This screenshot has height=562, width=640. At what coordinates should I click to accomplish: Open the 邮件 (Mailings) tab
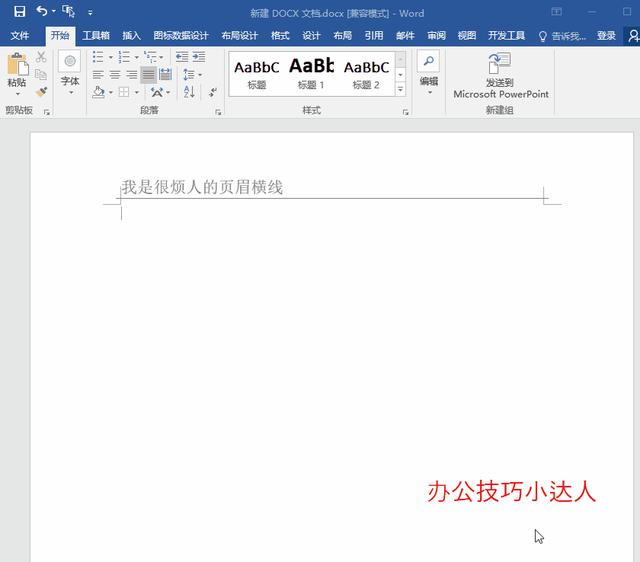(405, 36)
